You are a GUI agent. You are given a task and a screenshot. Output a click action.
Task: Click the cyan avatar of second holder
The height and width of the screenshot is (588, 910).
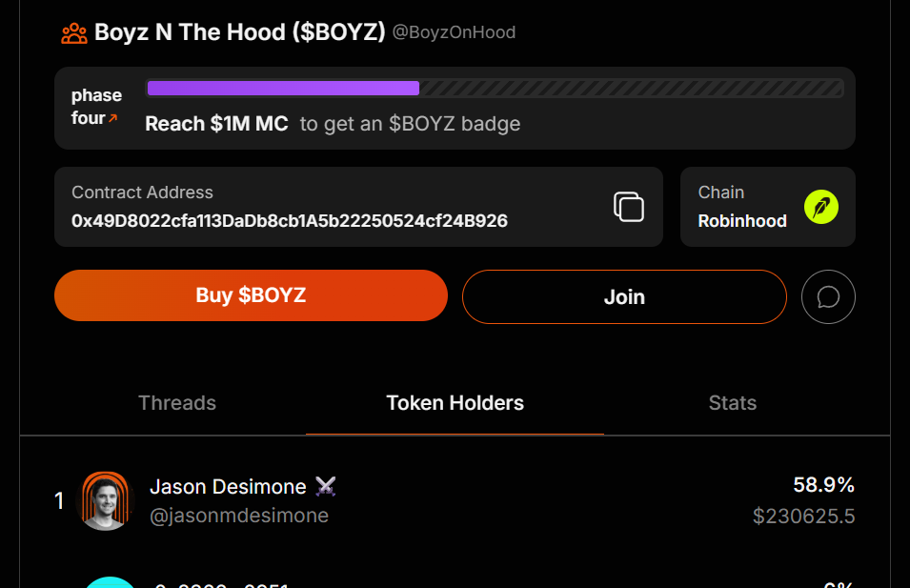point(110,582)
